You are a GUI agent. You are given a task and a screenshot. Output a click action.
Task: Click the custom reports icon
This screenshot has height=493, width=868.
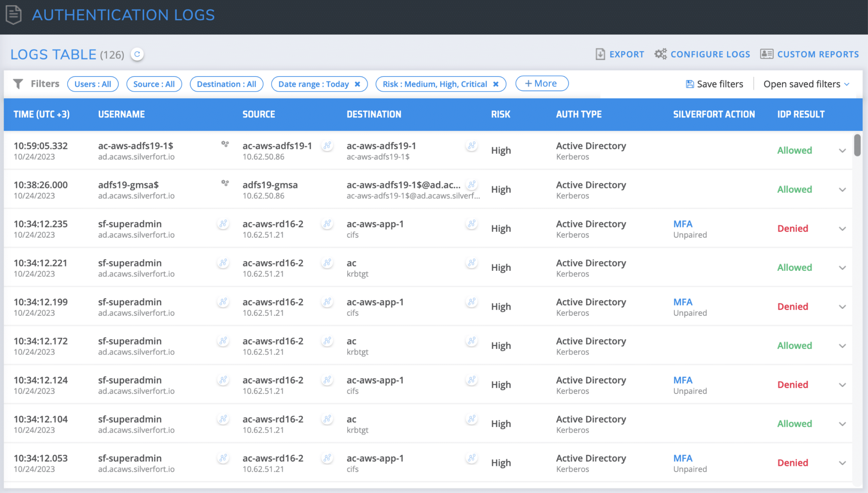767,54
